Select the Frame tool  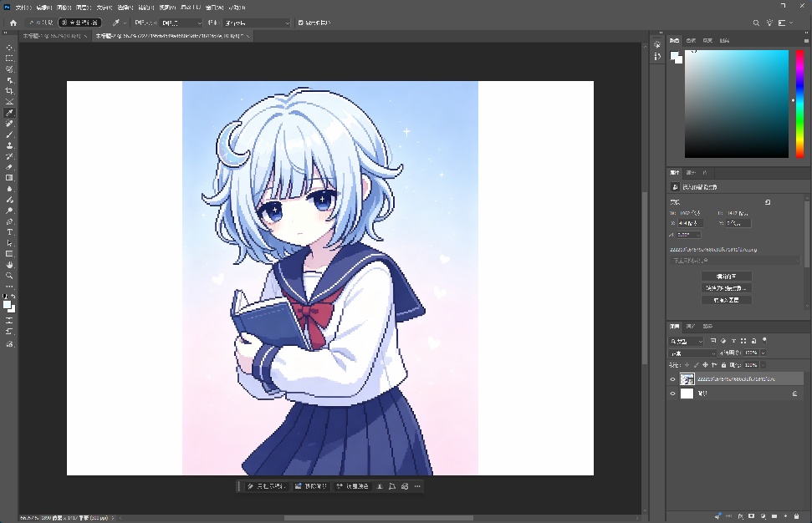(9, 102)
